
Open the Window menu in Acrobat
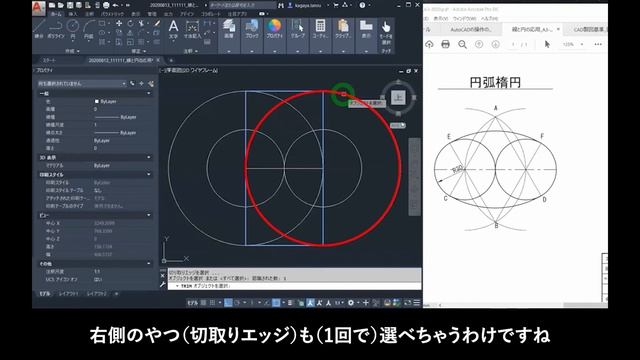[x=464, y=18]
